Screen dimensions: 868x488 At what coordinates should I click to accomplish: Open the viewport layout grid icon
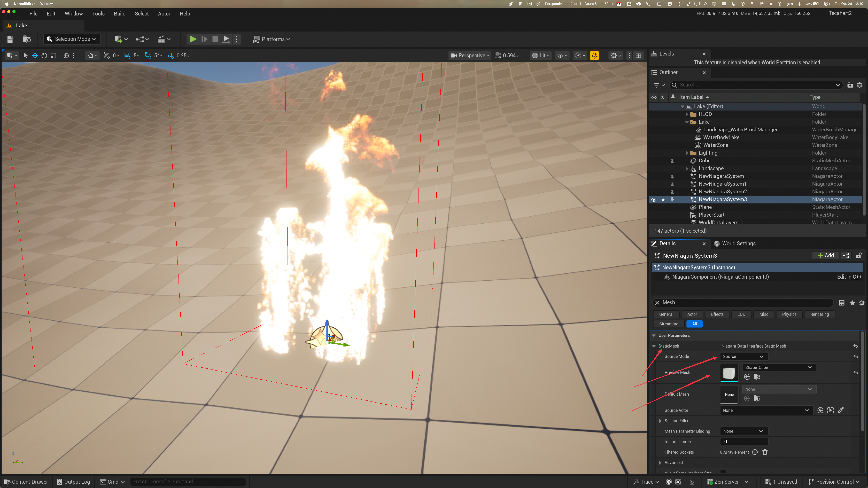pos(638,56)
